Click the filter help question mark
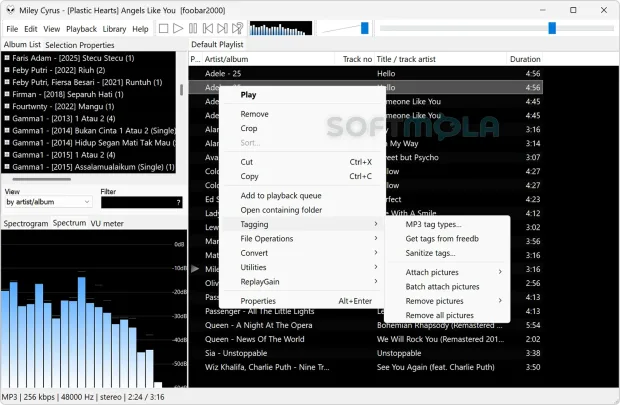This screenshot has width=620, height=405. coord(179,202)
